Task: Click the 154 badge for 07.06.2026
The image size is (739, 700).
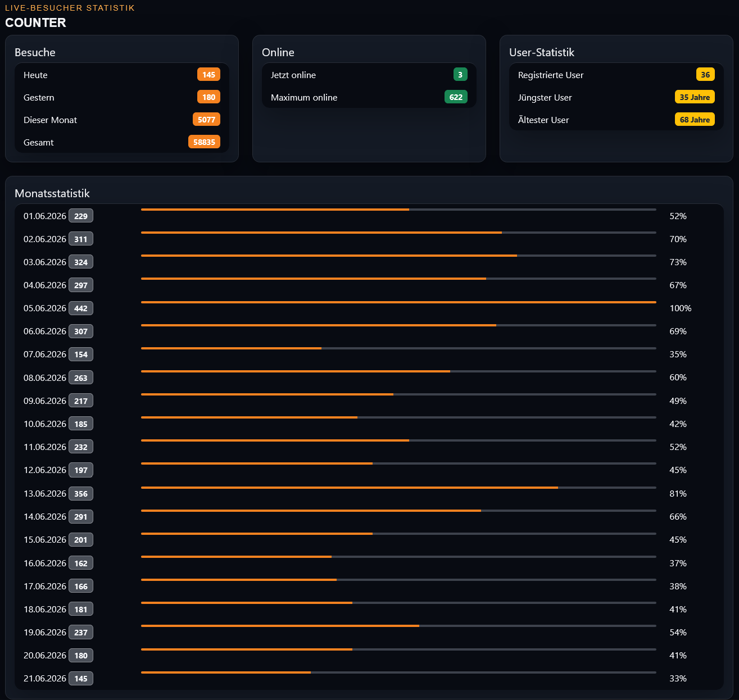Action: (x=81, y=354)
